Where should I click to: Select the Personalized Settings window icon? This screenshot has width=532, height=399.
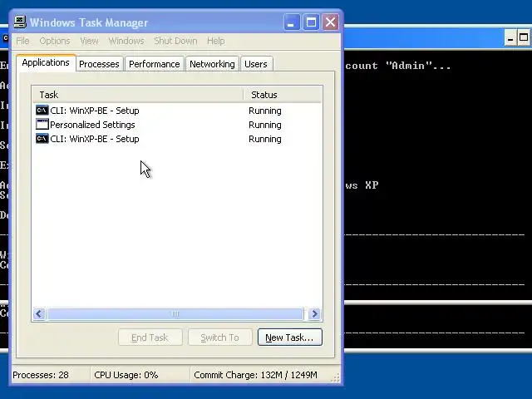pos(42,125)
